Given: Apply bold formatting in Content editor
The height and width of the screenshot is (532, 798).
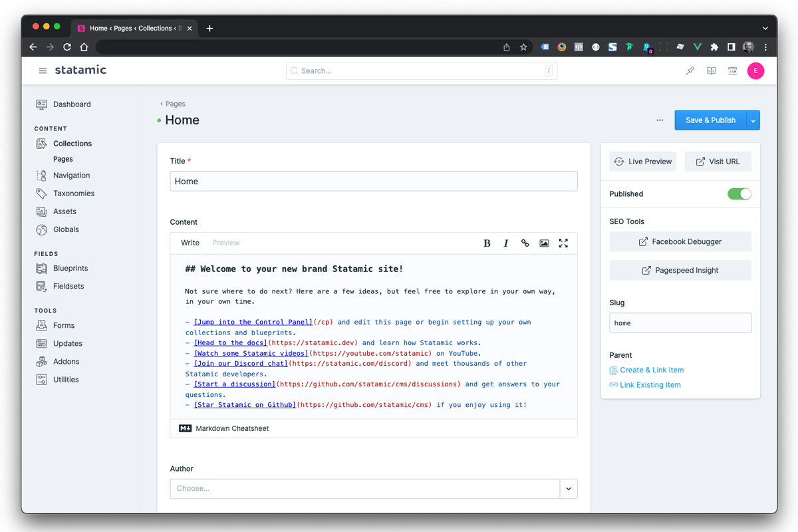Looking at the screenshot, I should (487, 243).
